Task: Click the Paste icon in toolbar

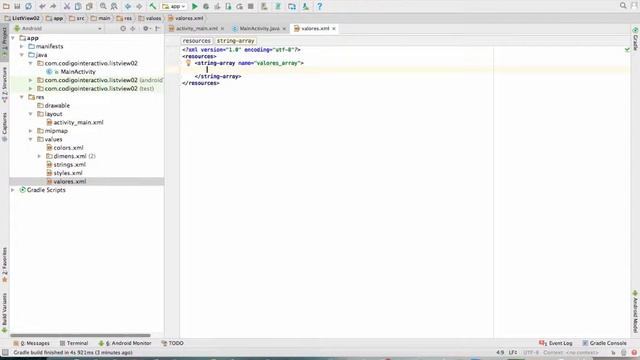Action: click(x=89, y=6)
